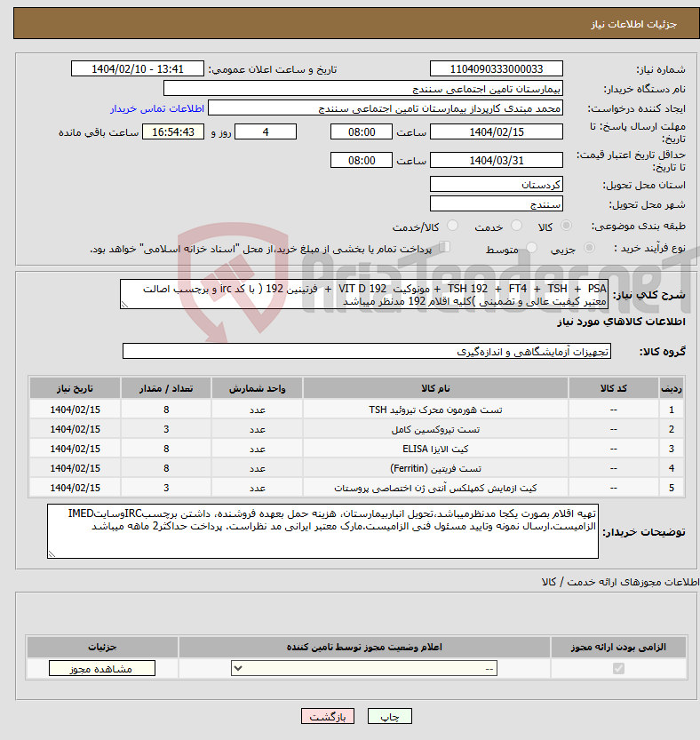700x740 pixels.
Task: Click the remaining time field 16:54:43
Action: click(x=173, y=131)
